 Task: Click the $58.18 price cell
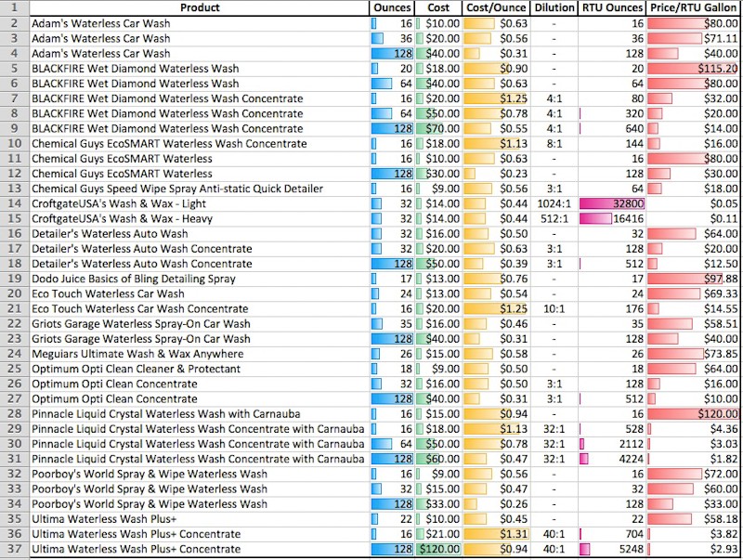tap(693, 519)
